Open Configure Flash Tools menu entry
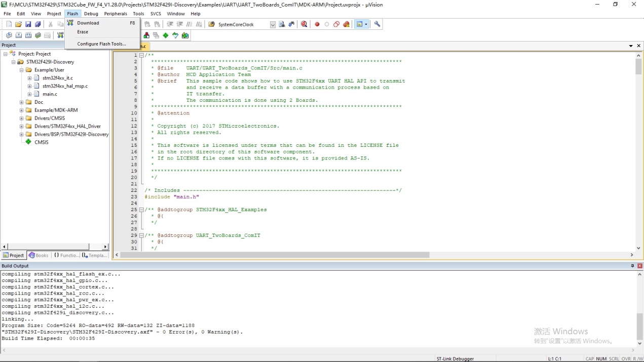This screenshot has width=644, height=362. point(102,44)
